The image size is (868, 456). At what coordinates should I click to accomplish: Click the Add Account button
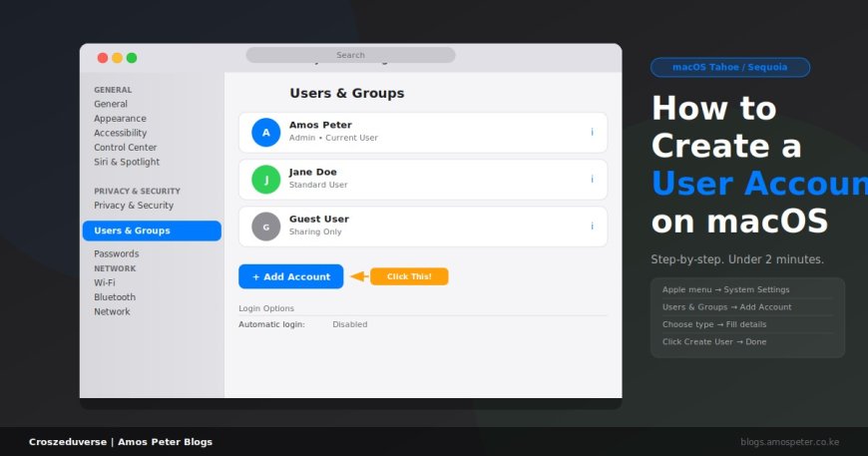pyautogui.click(x=290, y=276)
